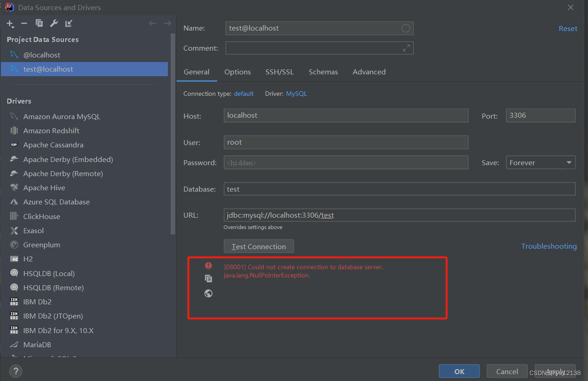The width and height of the screenshot is (588, 381).
Task: Change Driver via the MySQL link
Action: pyautogui.click(x=297, y=94)
